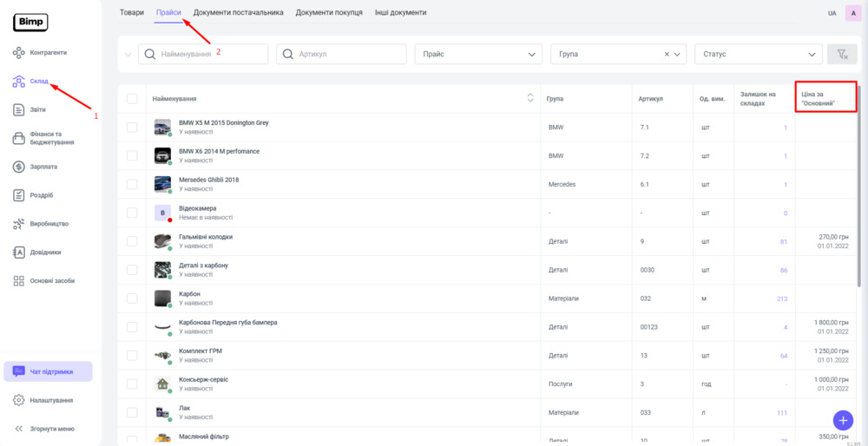The width and height of the screenshot is (868, 446).
Task: Open the Прайс dropdown filter
Action: coord(478,54)
